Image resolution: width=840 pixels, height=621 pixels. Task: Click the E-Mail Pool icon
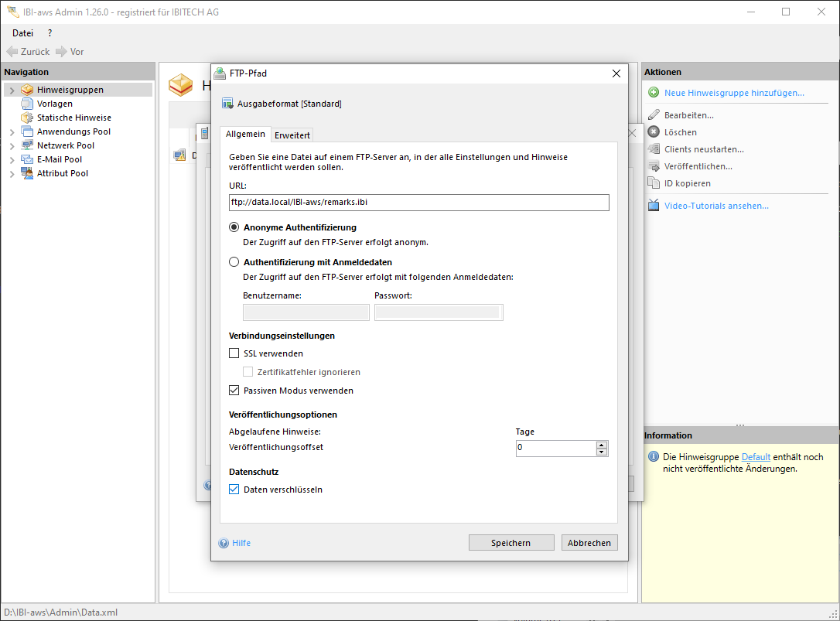[x=27, y=159]
